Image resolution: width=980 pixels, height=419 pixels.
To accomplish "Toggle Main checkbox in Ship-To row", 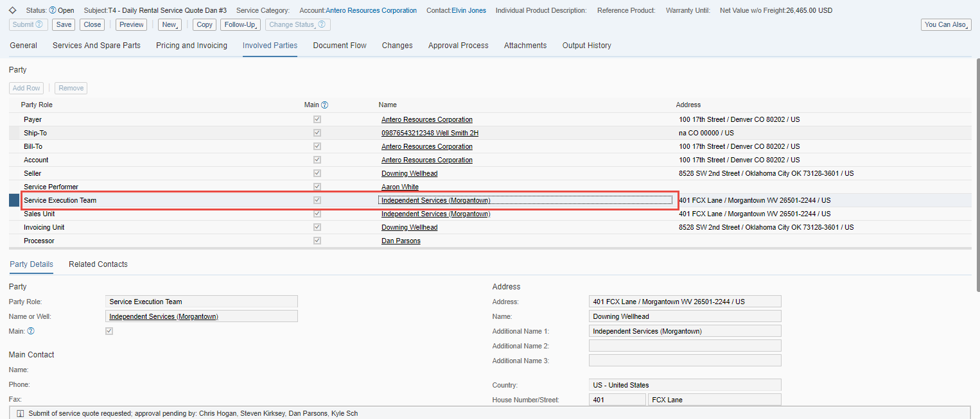I will tap(317, 133).
